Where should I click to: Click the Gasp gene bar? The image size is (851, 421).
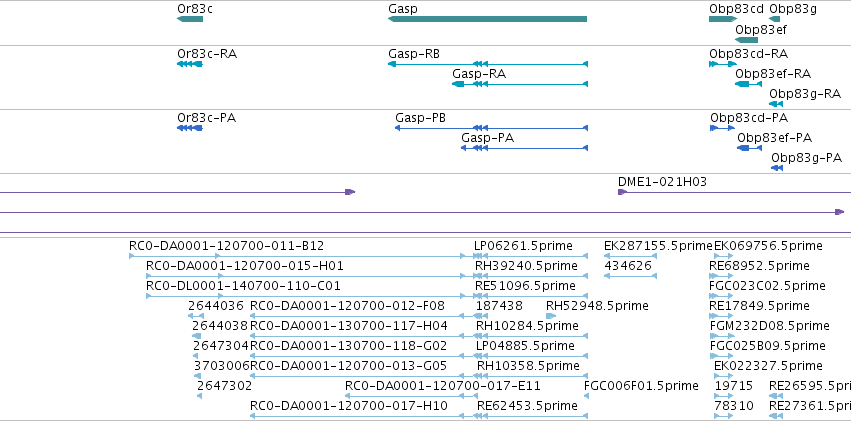point(487,19)
